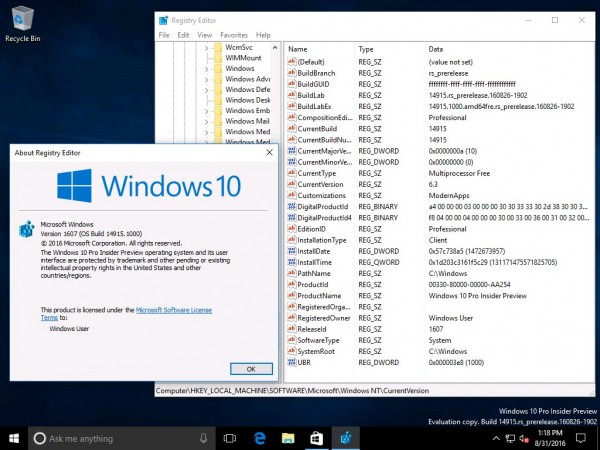
Task: Show hidden tray icons chevron
Action: point(496,439)
